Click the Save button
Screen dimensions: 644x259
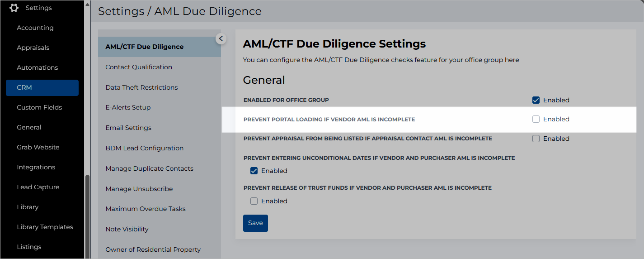pyautogui.click(x=255, y=223)
